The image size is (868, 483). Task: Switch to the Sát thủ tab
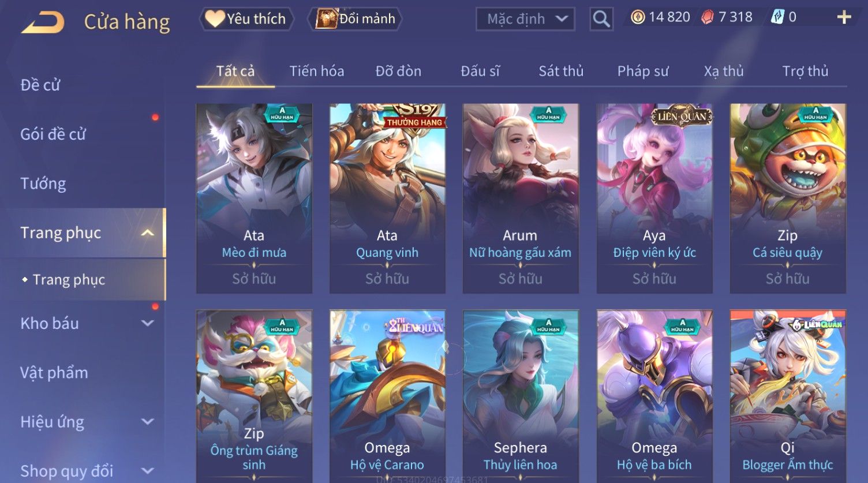[x=561, y=71]
